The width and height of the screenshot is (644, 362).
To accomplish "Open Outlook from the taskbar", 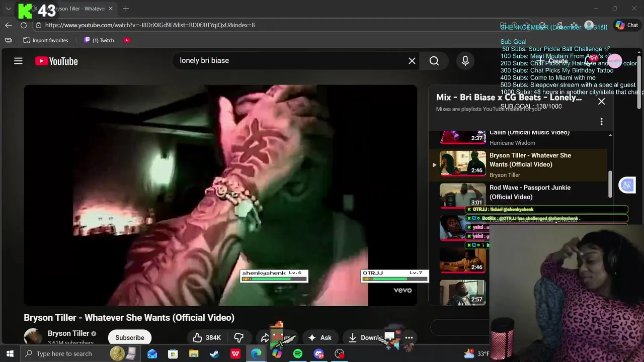I will 152,354.
